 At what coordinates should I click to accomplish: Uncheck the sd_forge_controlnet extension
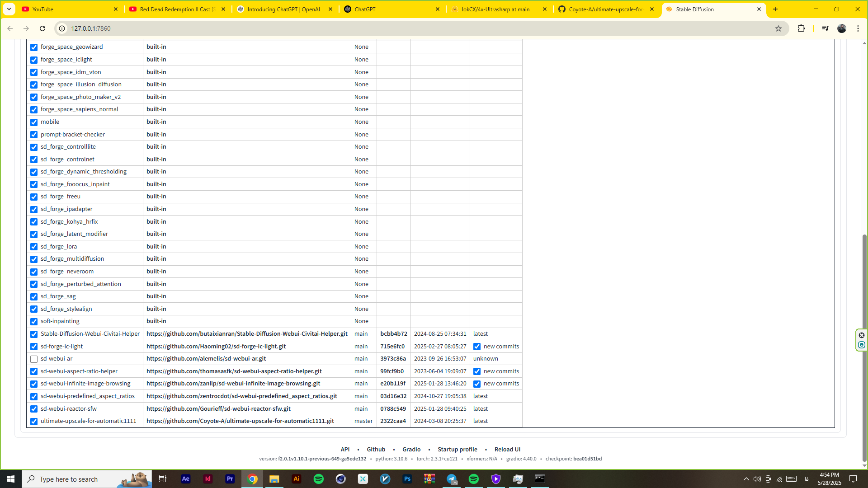tap(34, 160)
